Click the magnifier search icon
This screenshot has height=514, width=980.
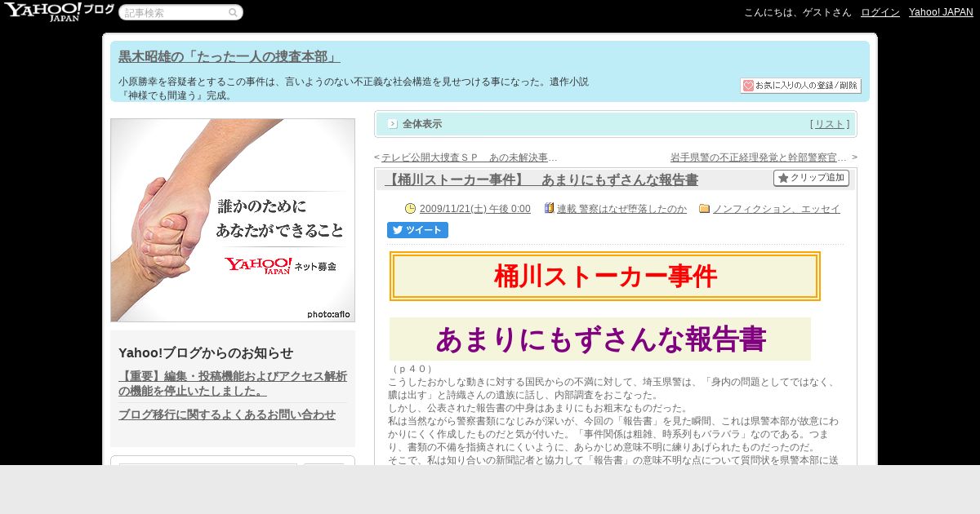233,13
